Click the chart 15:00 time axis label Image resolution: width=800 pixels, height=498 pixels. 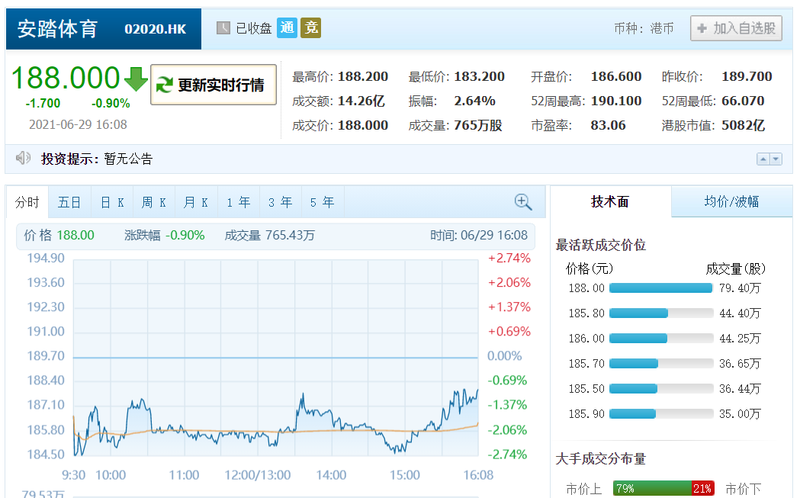[x=405, y=475]
